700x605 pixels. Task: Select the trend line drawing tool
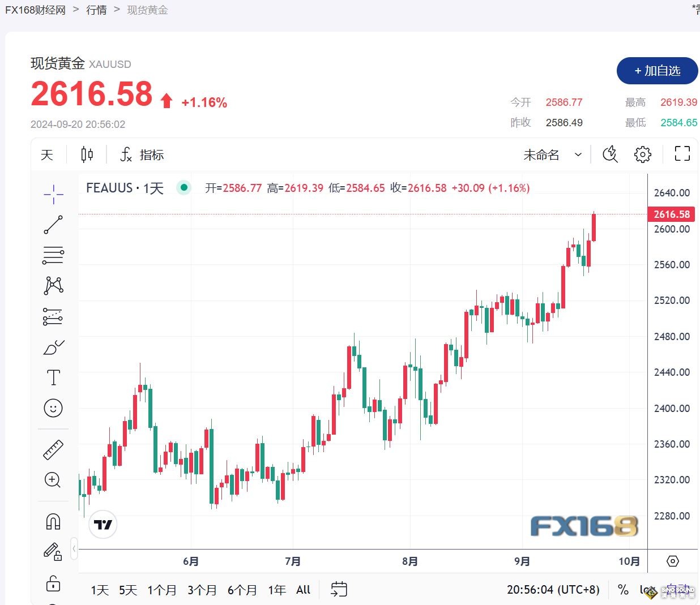[53, 225]
